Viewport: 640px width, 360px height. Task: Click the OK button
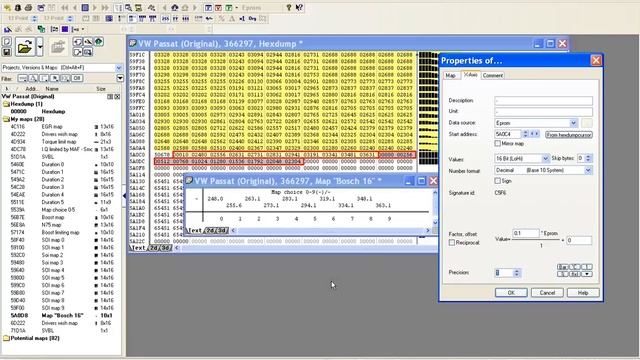tap(511, 293)
